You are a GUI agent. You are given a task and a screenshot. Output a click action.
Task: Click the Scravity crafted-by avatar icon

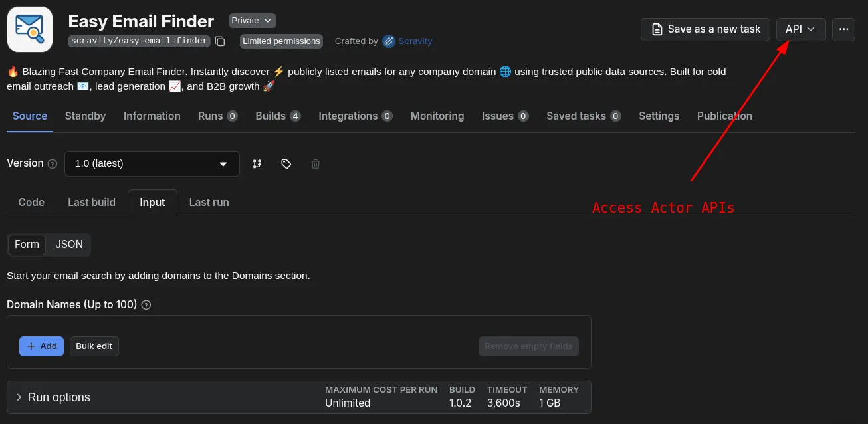pos(388,41)
